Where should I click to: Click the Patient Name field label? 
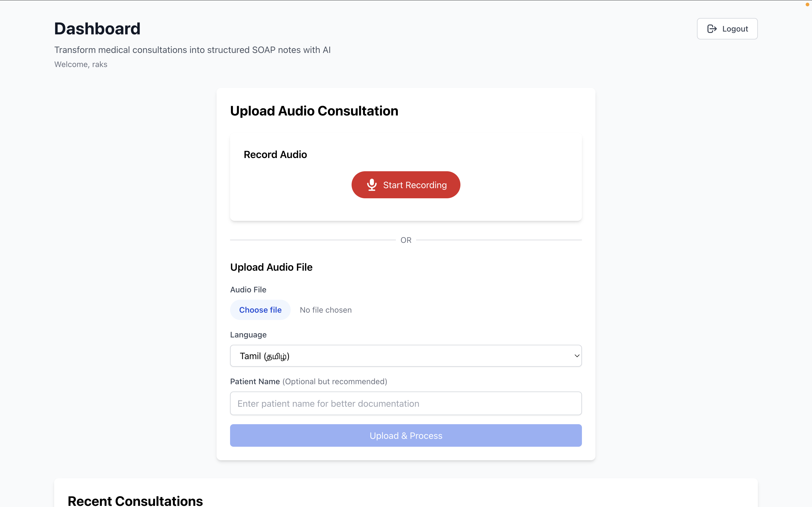tap(255, 382)
